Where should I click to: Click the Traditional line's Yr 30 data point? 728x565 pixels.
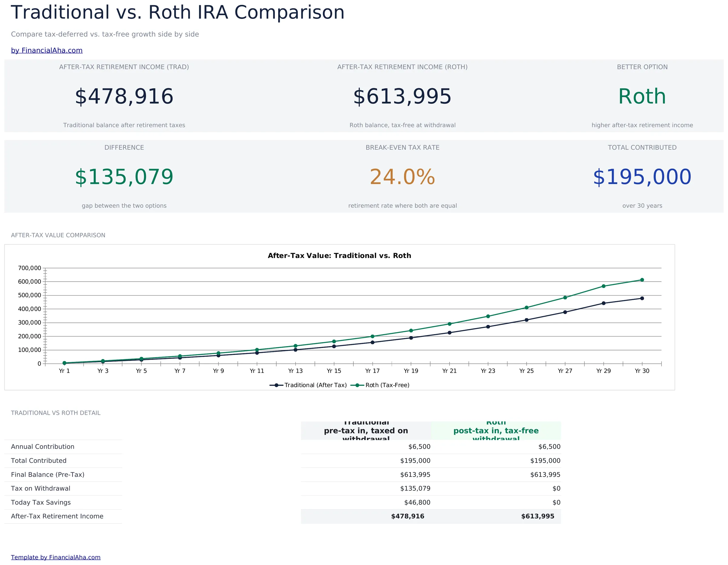642,299
